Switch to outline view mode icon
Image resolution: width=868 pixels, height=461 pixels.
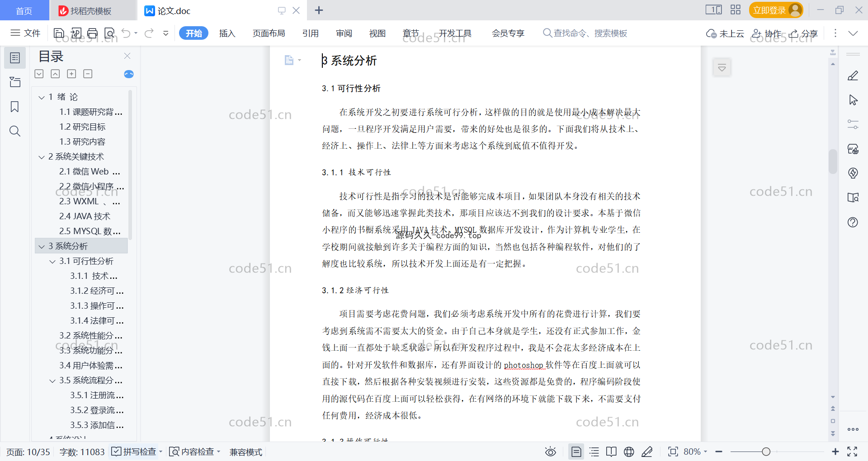[x=594, y=452]
